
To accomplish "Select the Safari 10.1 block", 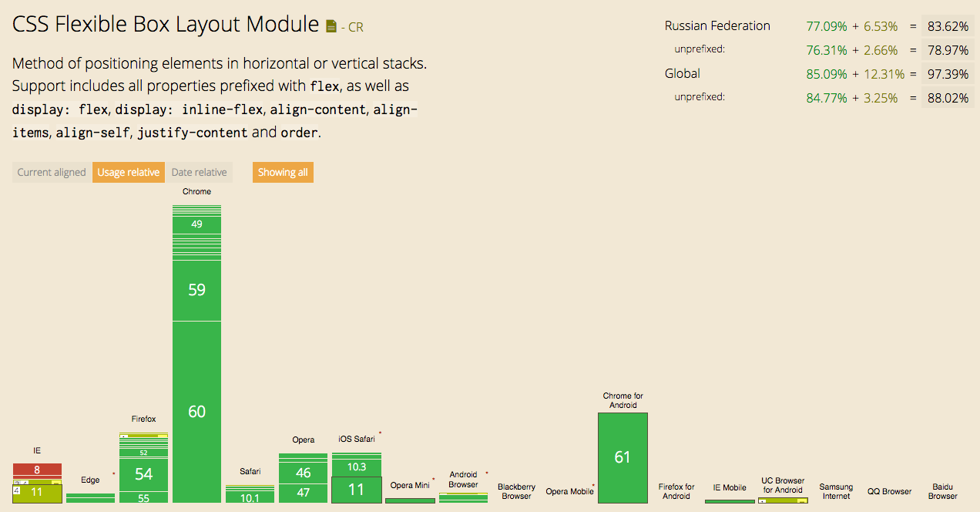I will point(250,497).
